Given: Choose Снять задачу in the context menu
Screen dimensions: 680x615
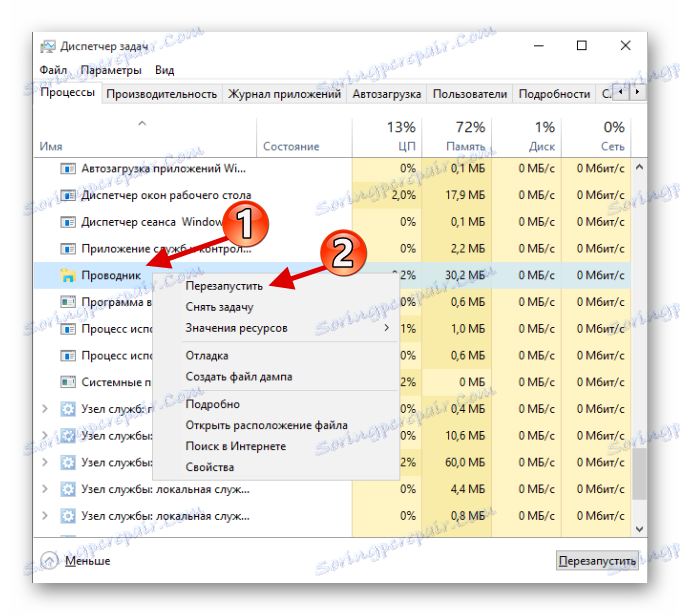Looking at the screenshot, I should pyautogui.click(x=219, y=307).
